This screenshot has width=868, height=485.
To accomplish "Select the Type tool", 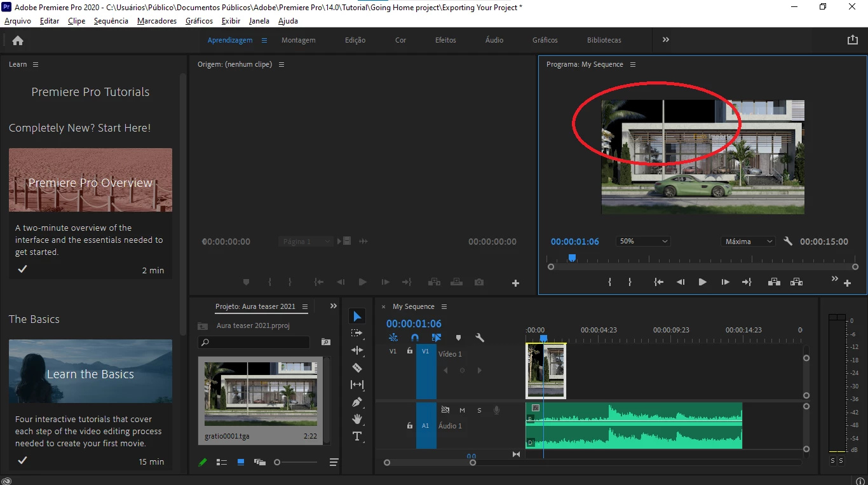I will 357,436.
